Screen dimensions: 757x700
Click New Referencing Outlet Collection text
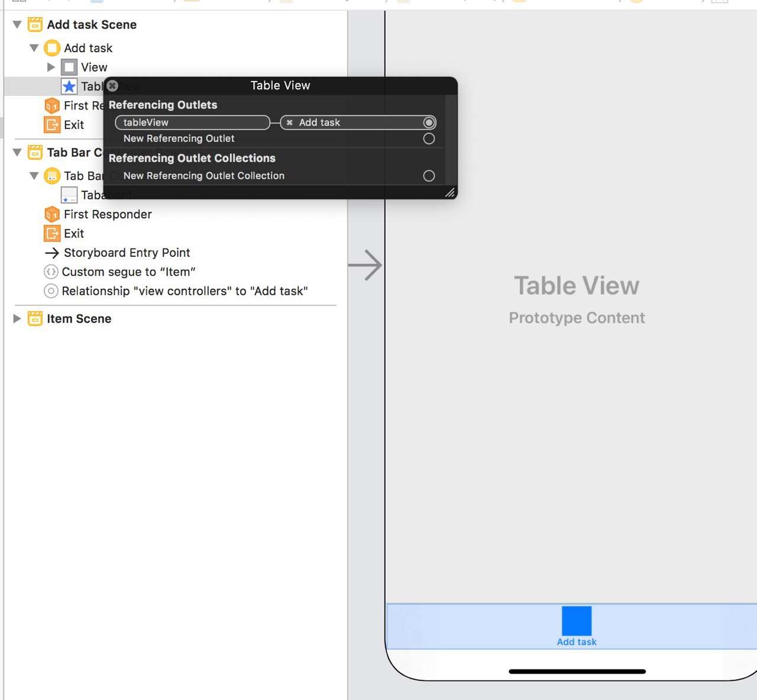204,176
